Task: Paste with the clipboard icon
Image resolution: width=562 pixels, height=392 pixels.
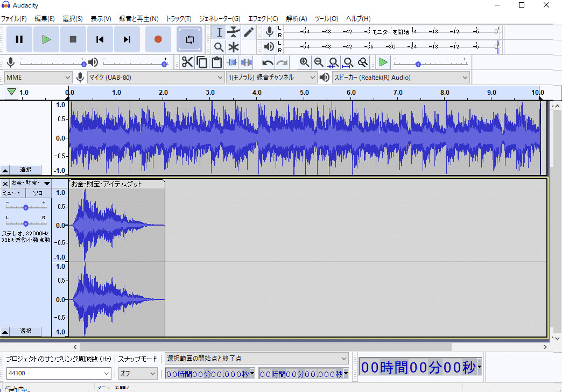Action: coord(217,62)
